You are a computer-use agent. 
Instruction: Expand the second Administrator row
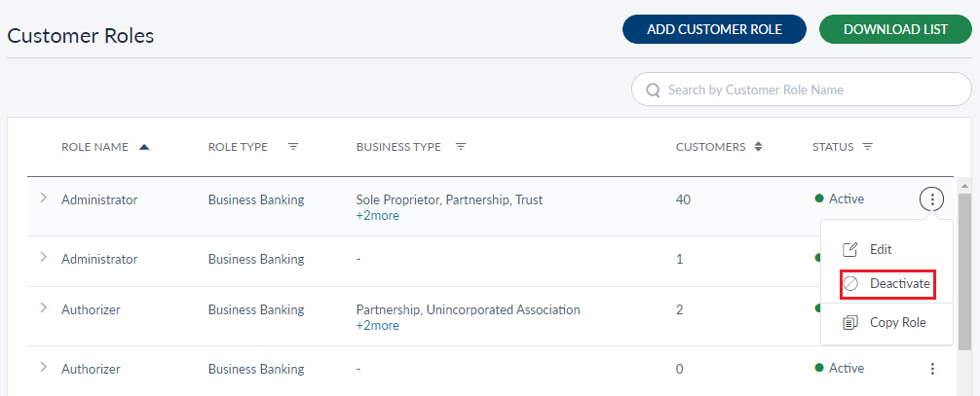43,258
